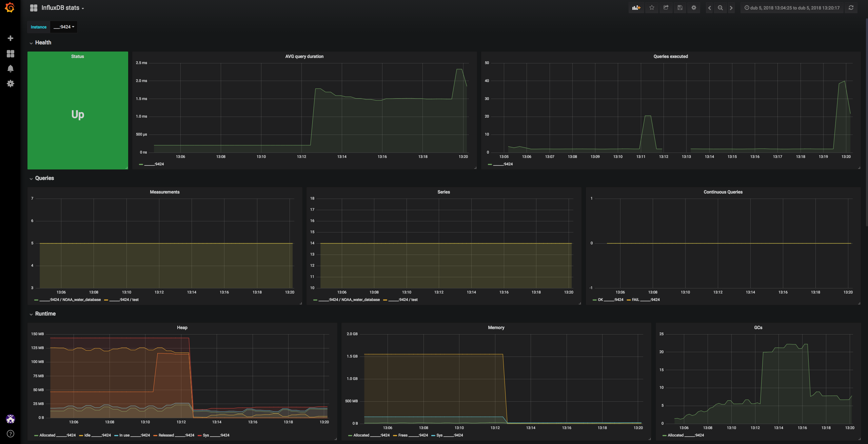868x444 pixels.
Task: Open the time range picker
Action: (792, 8)
